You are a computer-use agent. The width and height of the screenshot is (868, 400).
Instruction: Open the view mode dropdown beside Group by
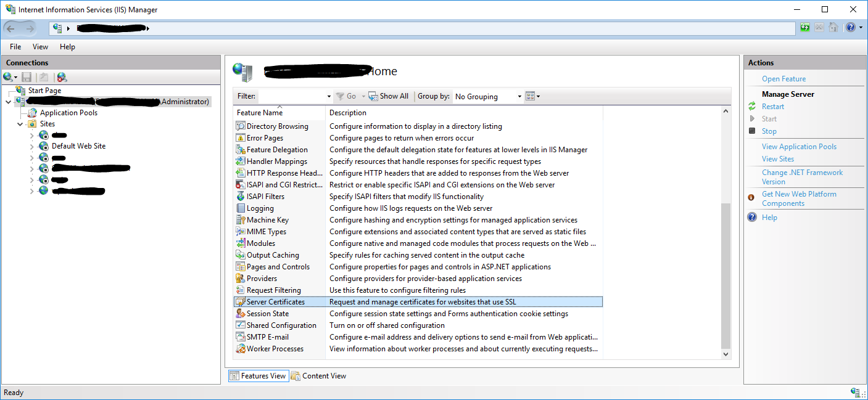click(532, 96)
